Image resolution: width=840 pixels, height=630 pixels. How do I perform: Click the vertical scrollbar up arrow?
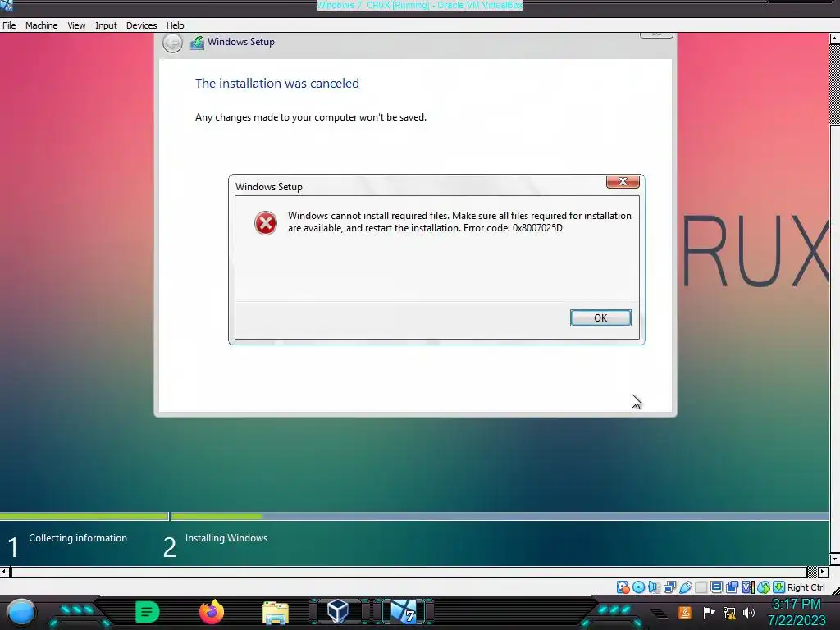834,39
